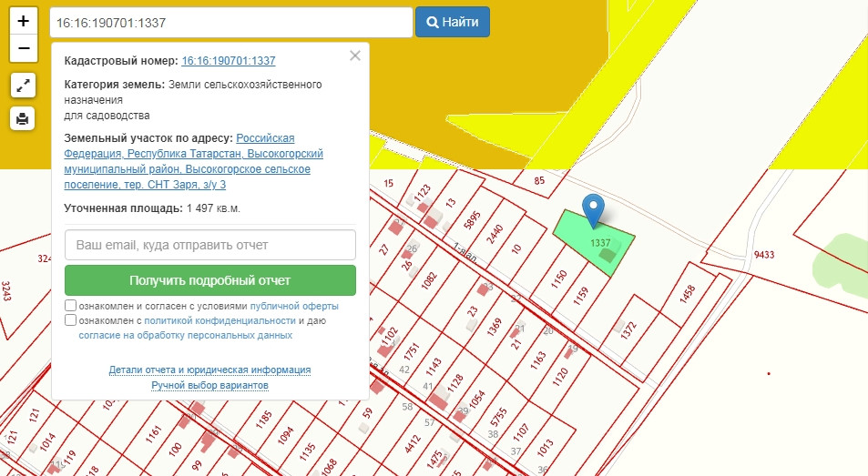This screenshot has width=868, height=476.
Task: Click the cadastral number search field
Action: click(231, 22)
